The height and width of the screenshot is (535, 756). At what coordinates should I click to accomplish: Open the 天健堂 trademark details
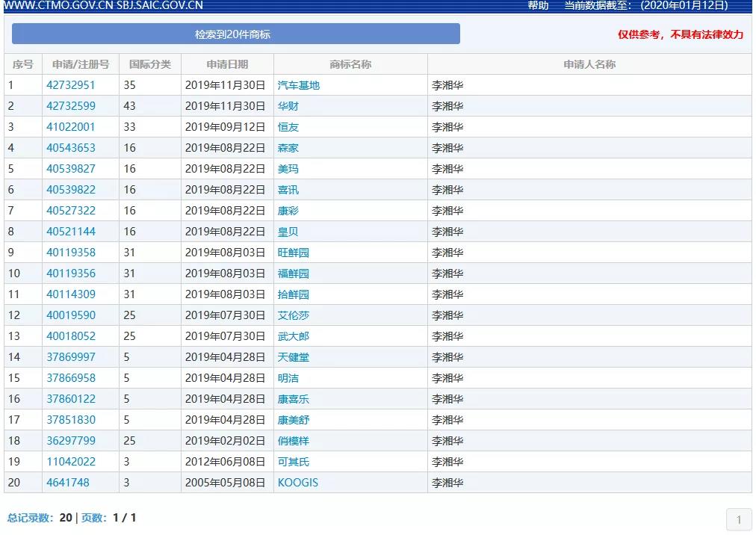point(294,356)
